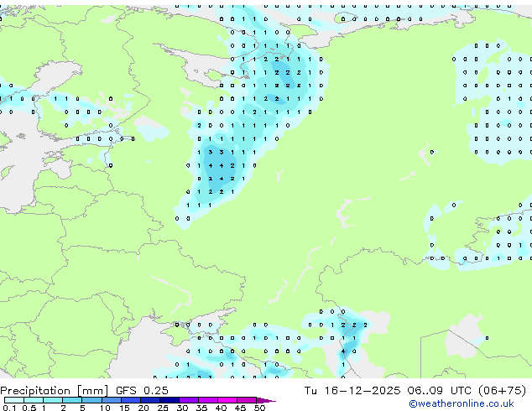
Task: Click the '25' legend scale label
Action: [x=163, y=408]
